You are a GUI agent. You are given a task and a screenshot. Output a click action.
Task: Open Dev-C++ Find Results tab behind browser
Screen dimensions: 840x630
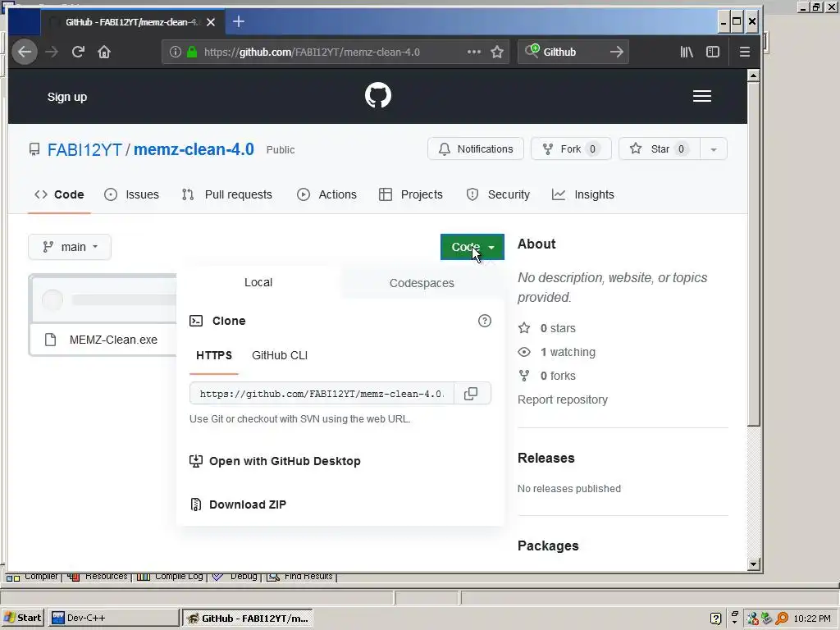[x=300, y=577]
